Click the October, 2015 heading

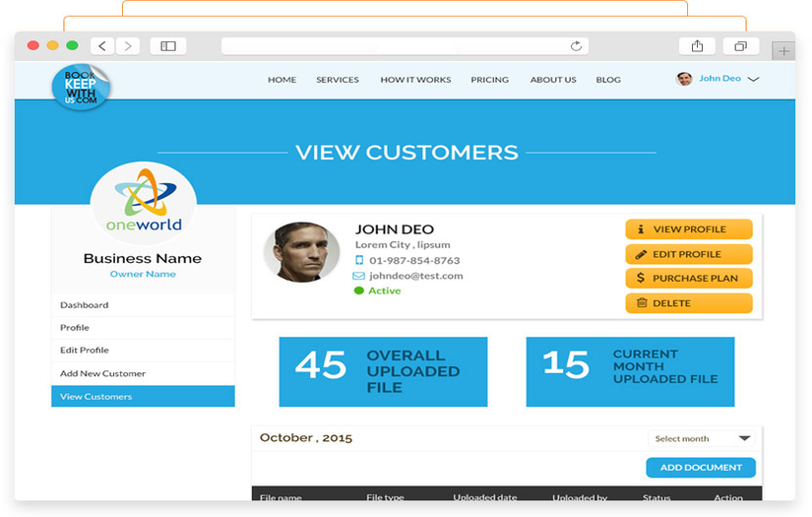(x=305, y=438)
